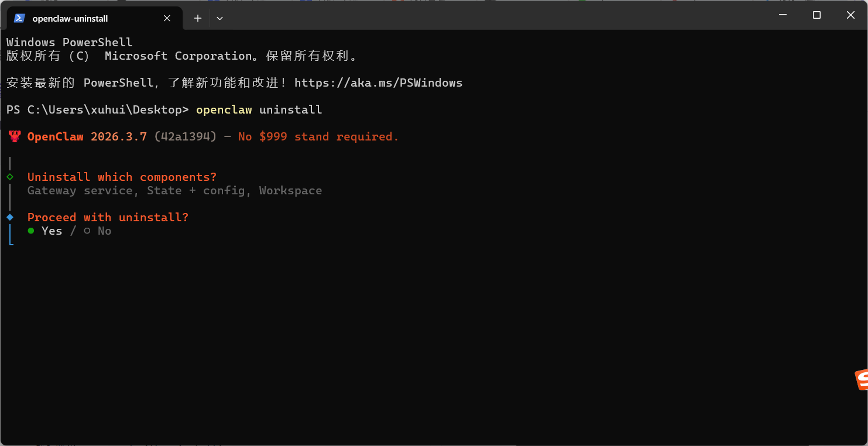868x446 pixels.
Task: Maximize the terminal window
Action: (816, 15)
